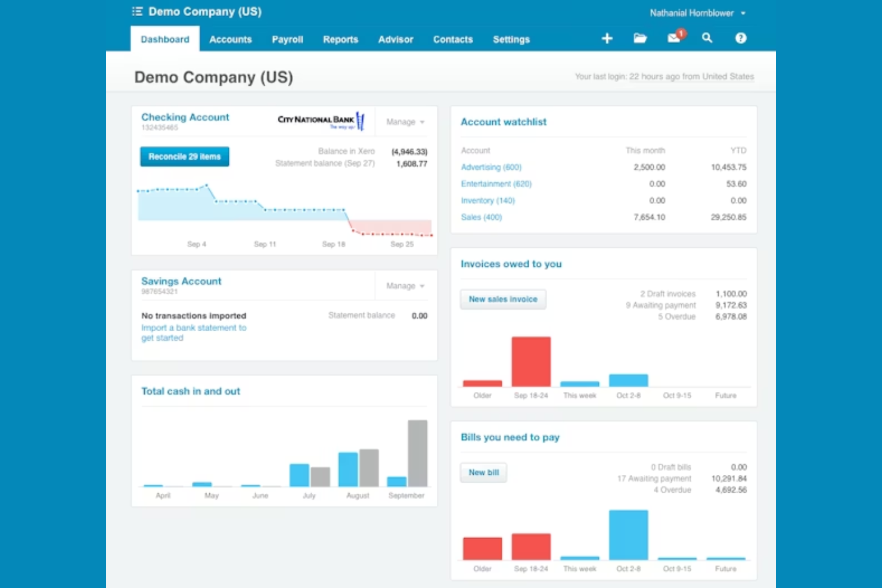This screenshot has width=882, height=588.
Task: Open the Settings menu item
Action: point(511,39)
